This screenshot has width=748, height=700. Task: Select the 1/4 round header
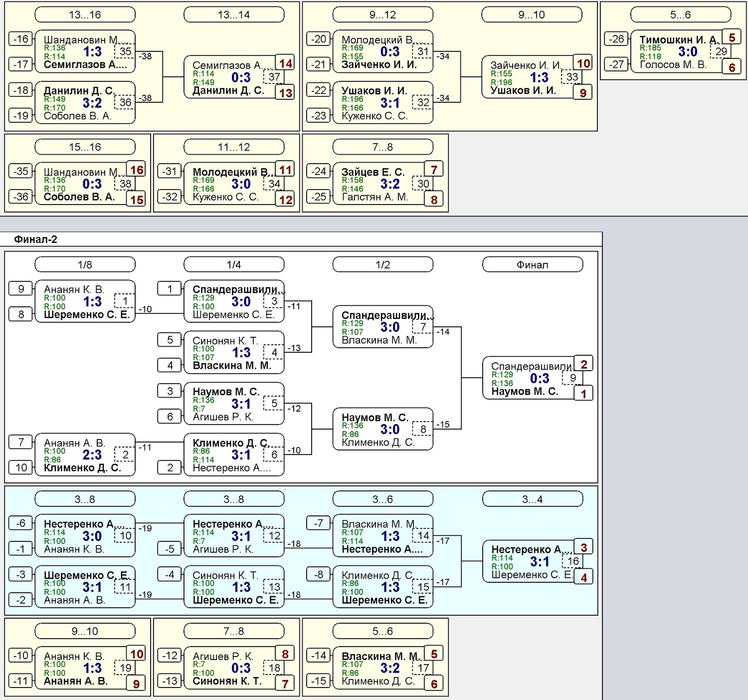(x=234, y=264)
